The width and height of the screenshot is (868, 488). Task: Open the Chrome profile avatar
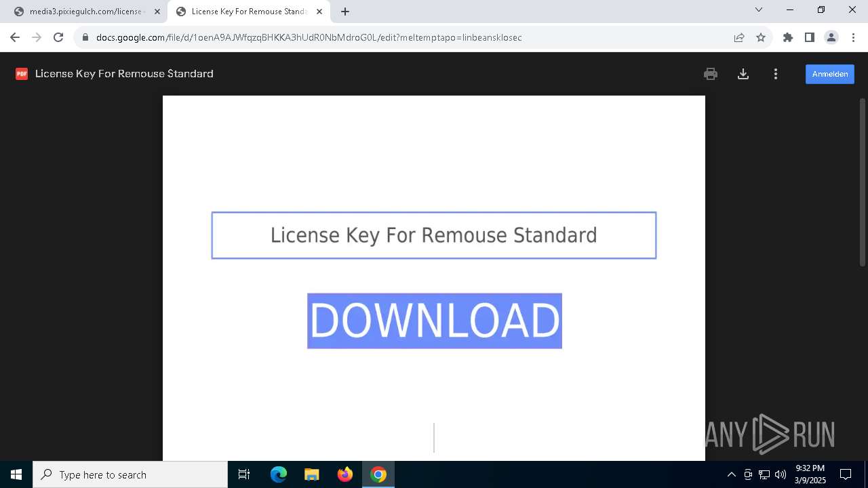[831, 37]
